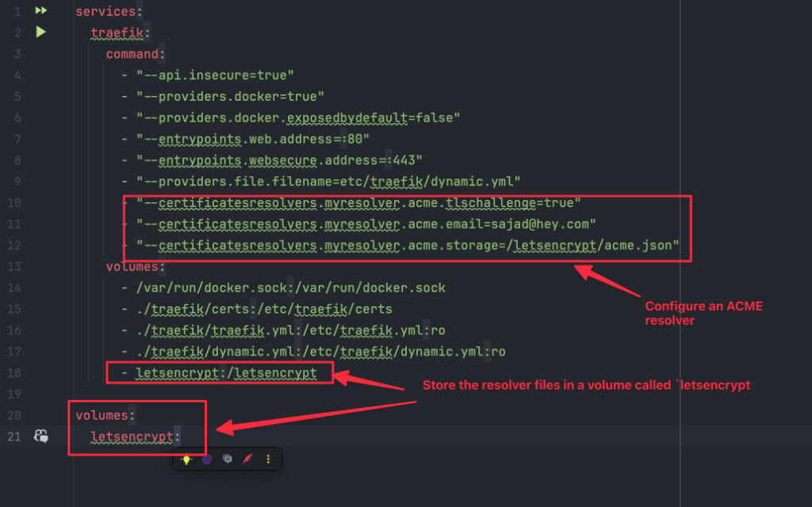
Task: Click line number 18 in the gutter
Action: [x=14, y=373]
